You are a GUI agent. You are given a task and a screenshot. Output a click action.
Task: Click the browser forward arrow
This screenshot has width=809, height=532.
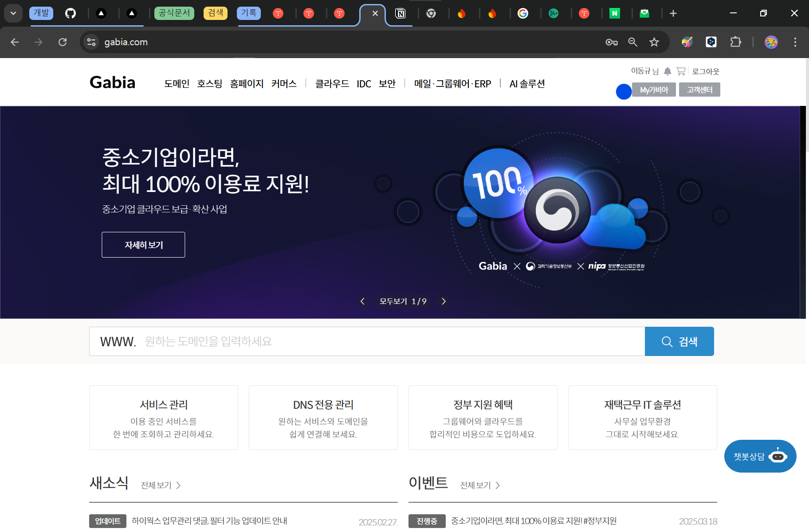pos(39,42)
